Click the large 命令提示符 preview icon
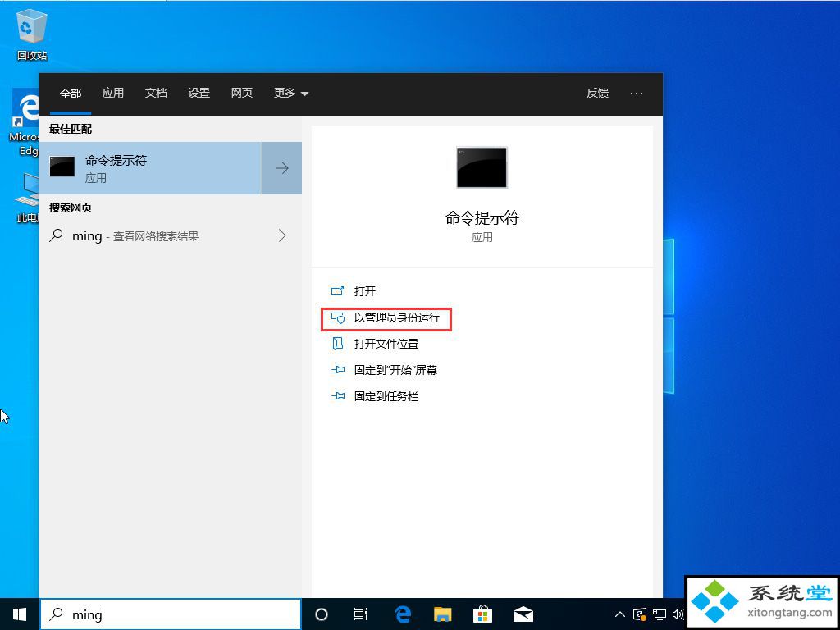This screenshot has height=630, width=840. [482, 167]
